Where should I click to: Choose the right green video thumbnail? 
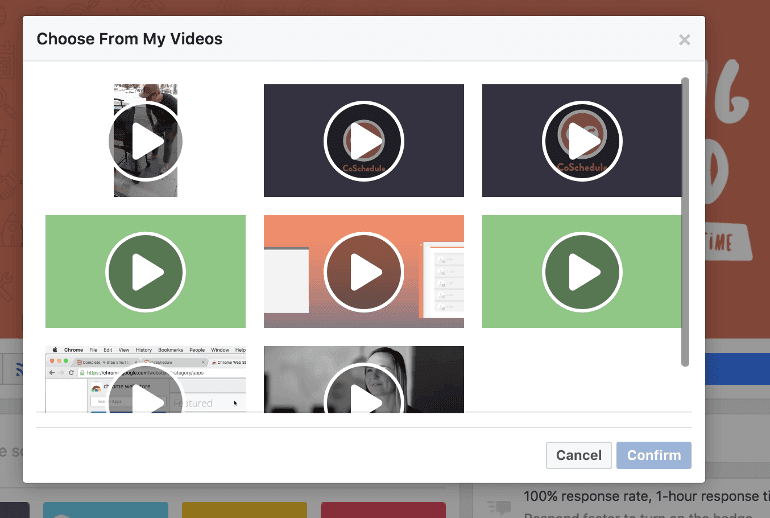pyautogui.click(x=581, y=272)
